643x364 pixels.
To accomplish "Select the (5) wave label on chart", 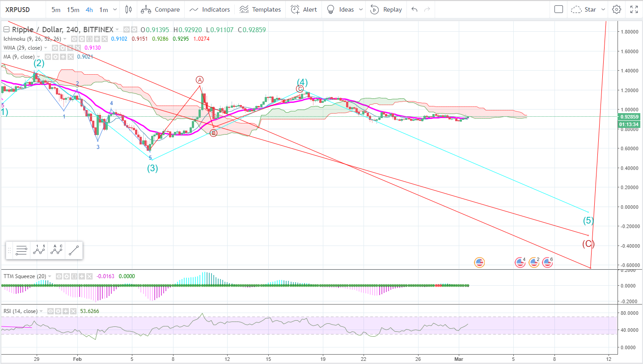I will coord(588,220).
